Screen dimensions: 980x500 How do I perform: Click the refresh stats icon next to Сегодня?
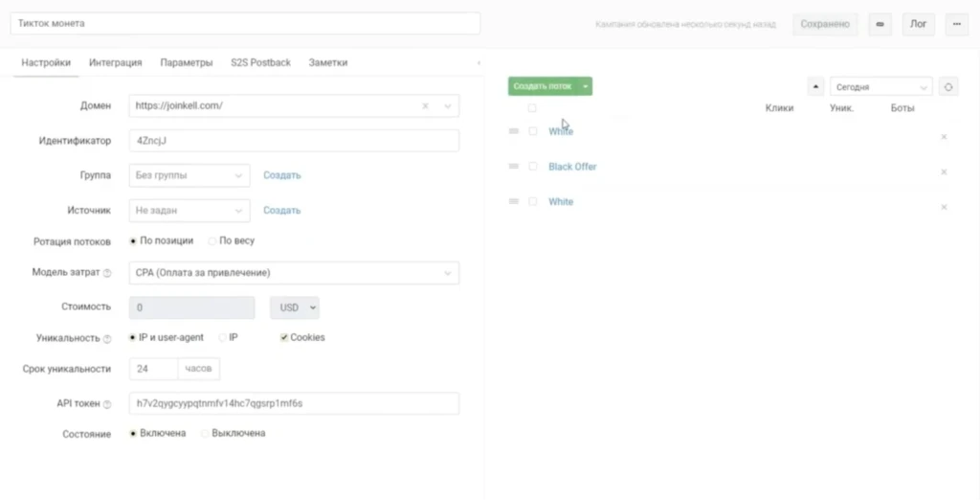coord(948,87)
